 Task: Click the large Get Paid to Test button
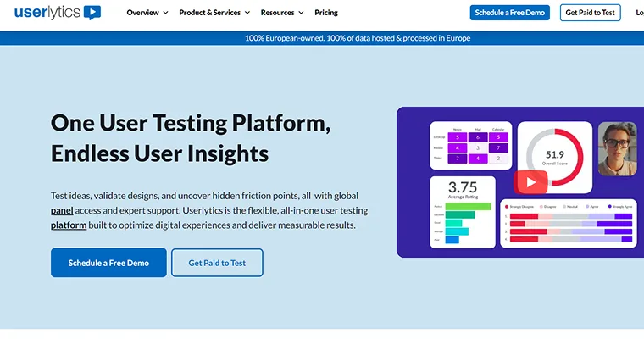pyautogui.click(x=217, y=263)
